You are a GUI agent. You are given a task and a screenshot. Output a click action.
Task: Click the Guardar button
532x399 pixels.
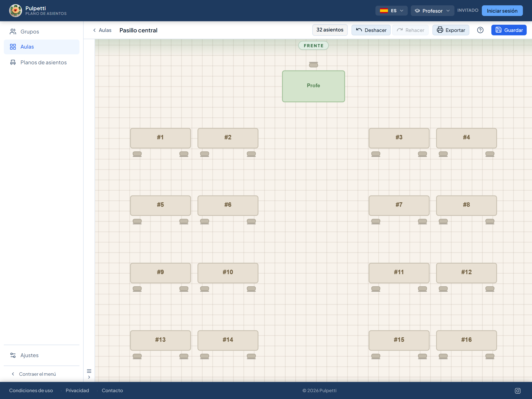coord(509,30)
